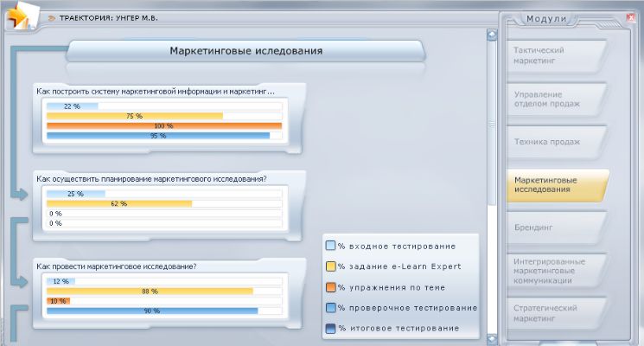
Task: Click arrow pointing to conducting research topic
Action: coord(22,282)
